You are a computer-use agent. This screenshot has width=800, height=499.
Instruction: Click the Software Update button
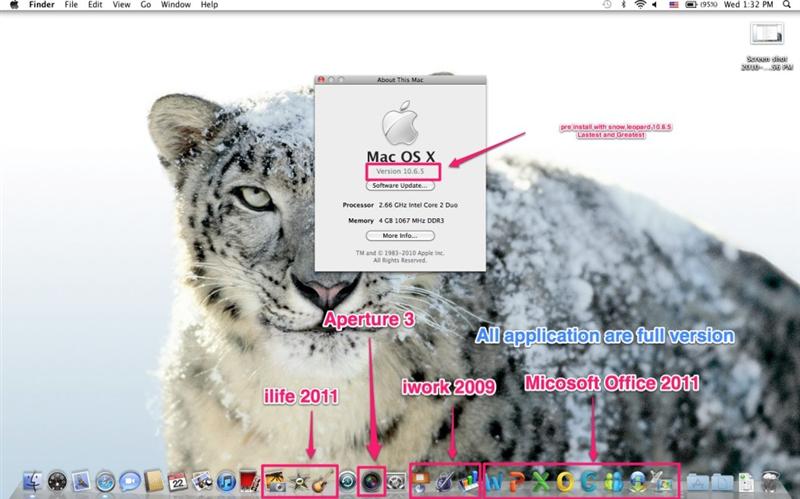[399, 185]
